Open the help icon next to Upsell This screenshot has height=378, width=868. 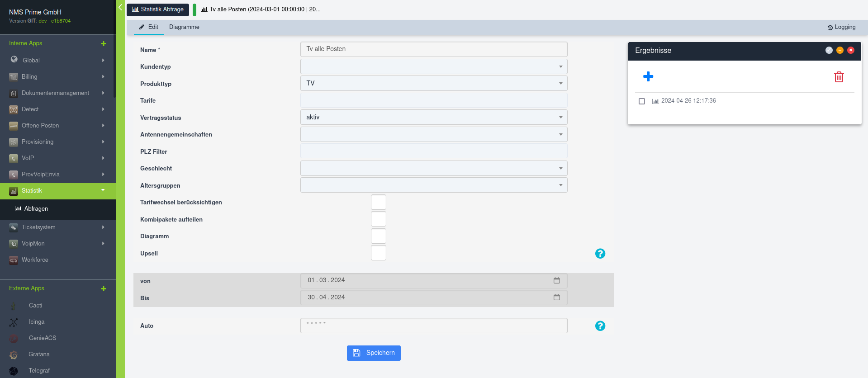600,254
